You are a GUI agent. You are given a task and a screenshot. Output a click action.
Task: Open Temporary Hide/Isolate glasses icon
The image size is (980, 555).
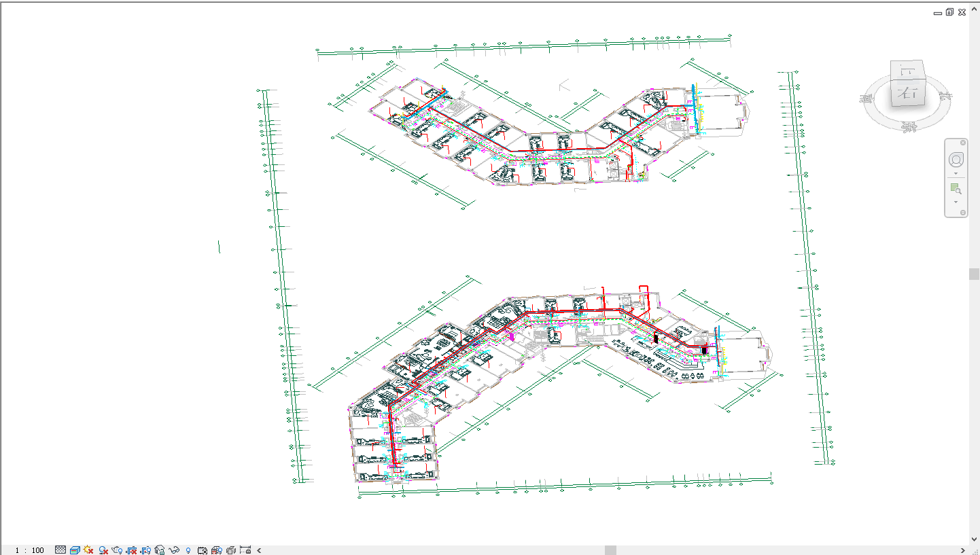[174, 550]
